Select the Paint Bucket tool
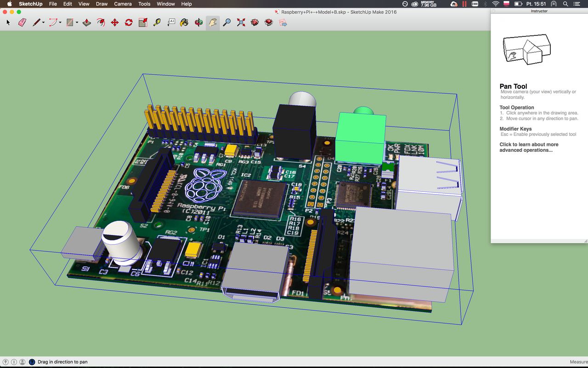 coord(184,23)
